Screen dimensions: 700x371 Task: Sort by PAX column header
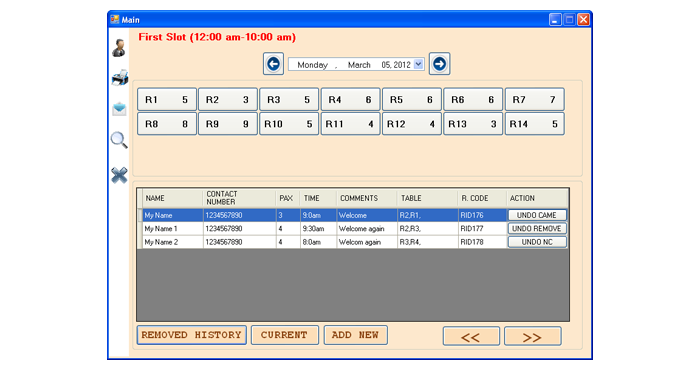coord(288,198)
